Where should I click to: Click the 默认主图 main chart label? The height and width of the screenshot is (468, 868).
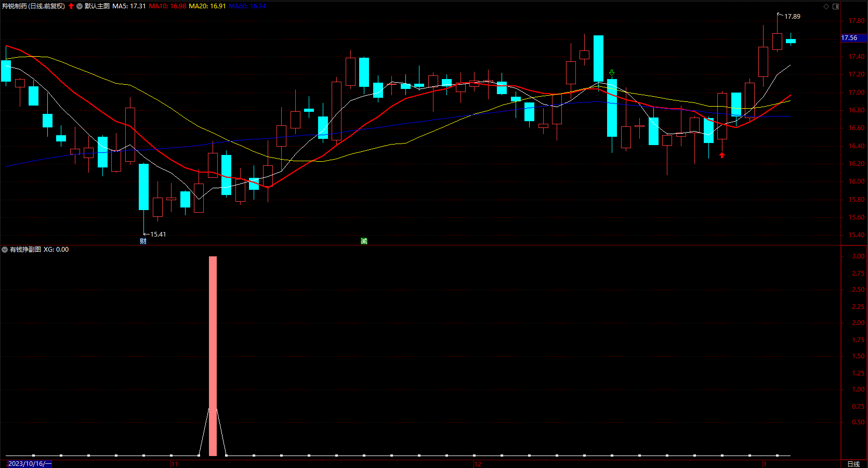(x=97, y=6)
